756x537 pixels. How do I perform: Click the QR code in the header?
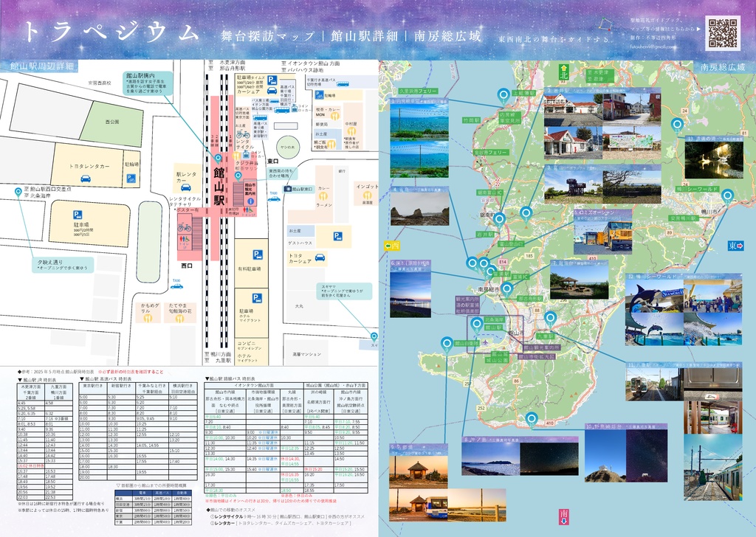point(723,32)
